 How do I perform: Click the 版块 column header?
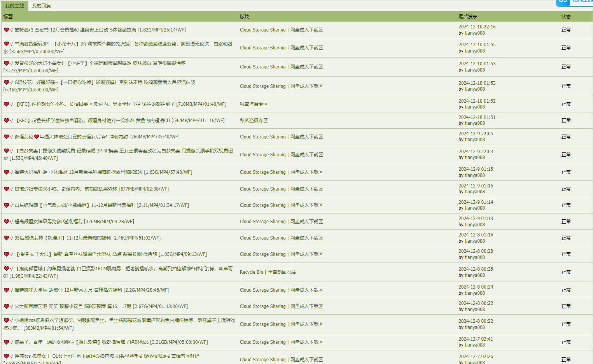click(x=244, y=17)
